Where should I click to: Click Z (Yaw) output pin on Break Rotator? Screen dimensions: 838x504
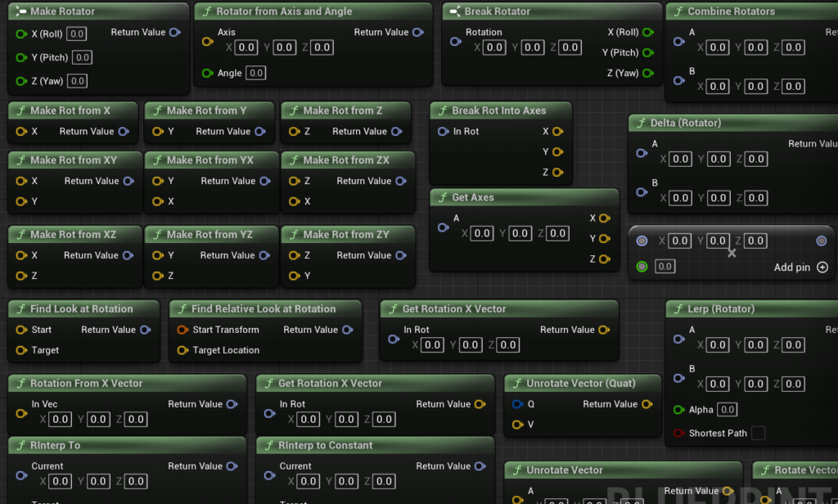pyautogui.click(x=648, y=73)
